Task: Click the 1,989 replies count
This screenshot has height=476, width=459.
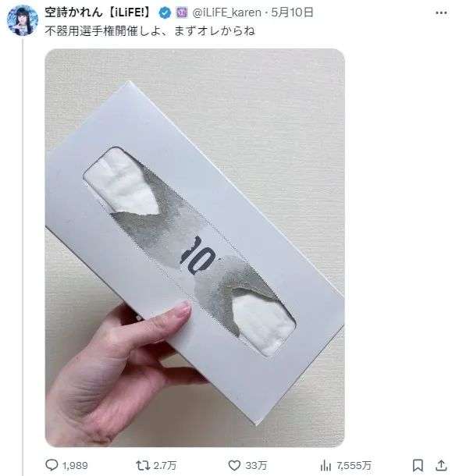Action: [75, 465]
